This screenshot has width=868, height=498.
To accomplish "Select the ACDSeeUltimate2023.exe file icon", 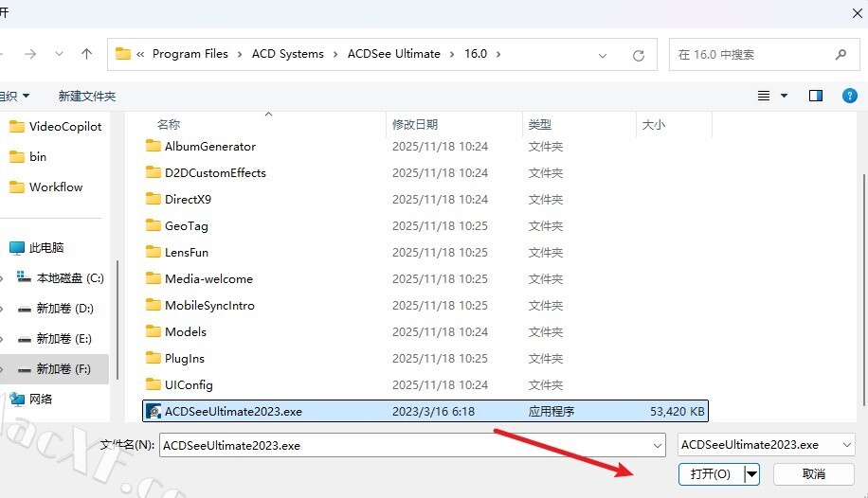I will (x=153, y=412).
